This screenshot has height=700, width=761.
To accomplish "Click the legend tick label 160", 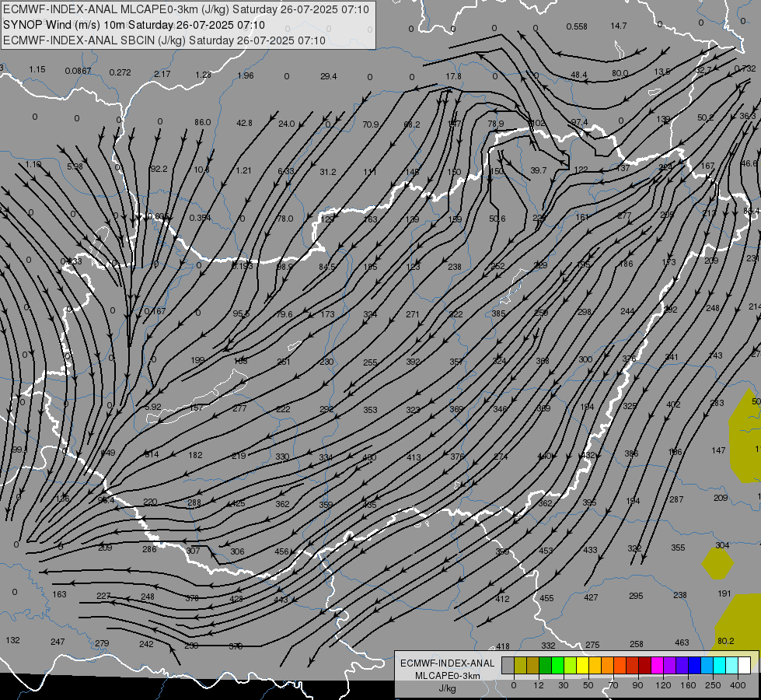I will tap(688, 685).
